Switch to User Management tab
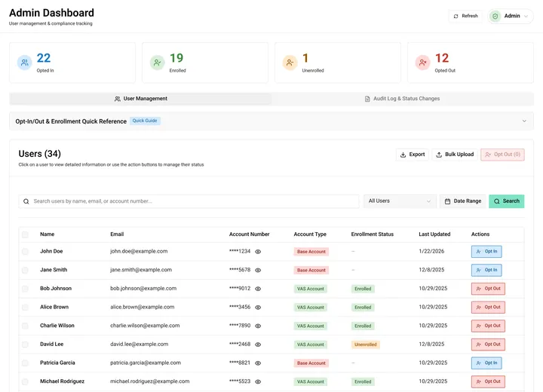The width and height of the screenshot is (543, 392). tap(140, 99)
